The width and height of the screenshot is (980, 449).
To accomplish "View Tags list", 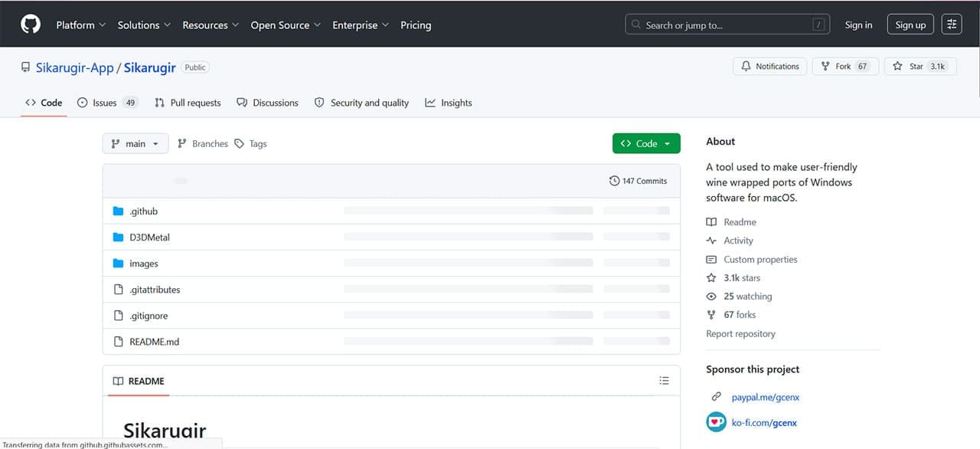I will point(250,143).
